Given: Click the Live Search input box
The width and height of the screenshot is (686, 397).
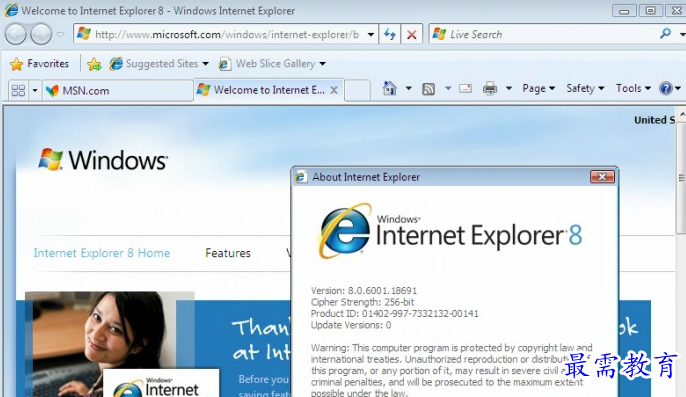Looking at the screenshot, I should [542, 34].
